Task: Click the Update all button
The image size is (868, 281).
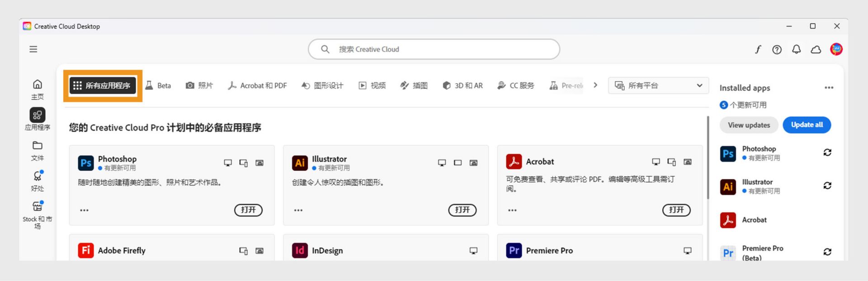Action: point(807,125)
